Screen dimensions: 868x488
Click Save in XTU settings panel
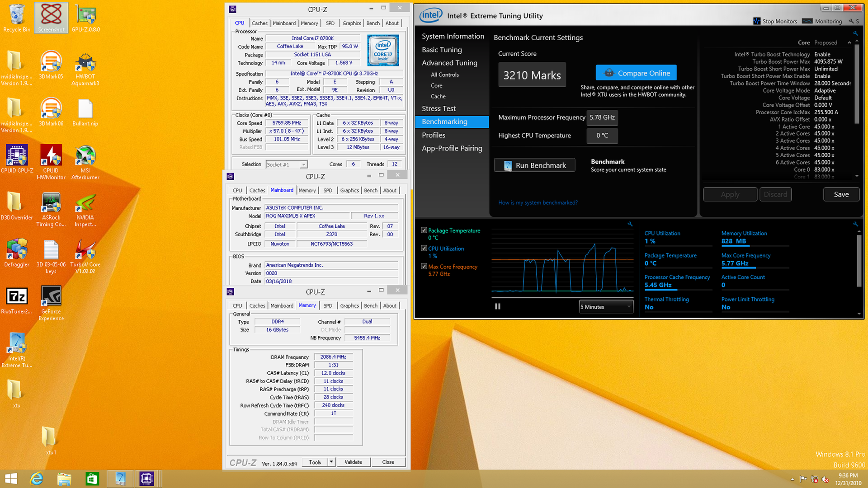pos(841,194)
